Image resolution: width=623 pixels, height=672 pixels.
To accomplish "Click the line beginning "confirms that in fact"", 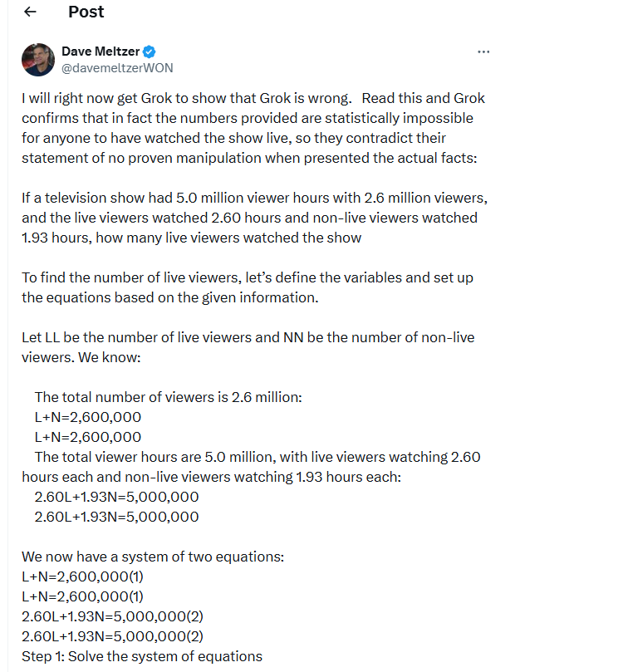I will point(248,118).
